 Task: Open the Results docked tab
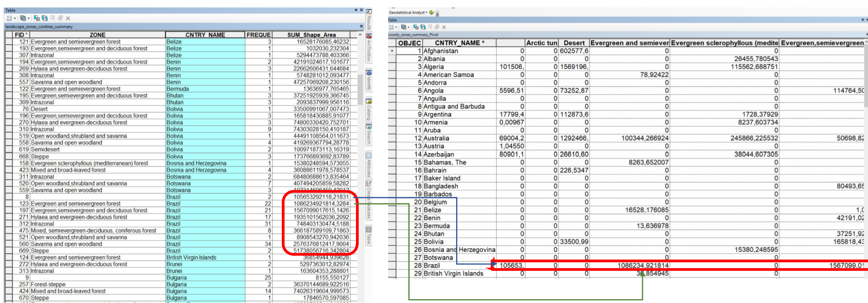369,21
